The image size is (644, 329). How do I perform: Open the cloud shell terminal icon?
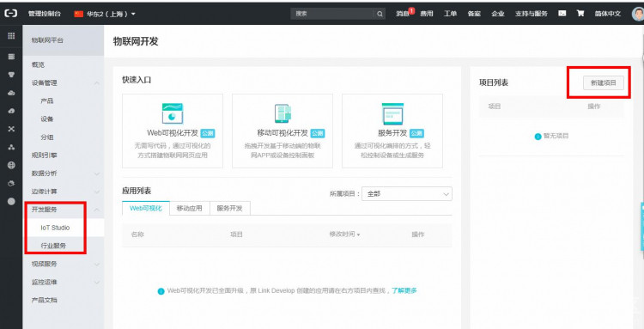(562, 14)
